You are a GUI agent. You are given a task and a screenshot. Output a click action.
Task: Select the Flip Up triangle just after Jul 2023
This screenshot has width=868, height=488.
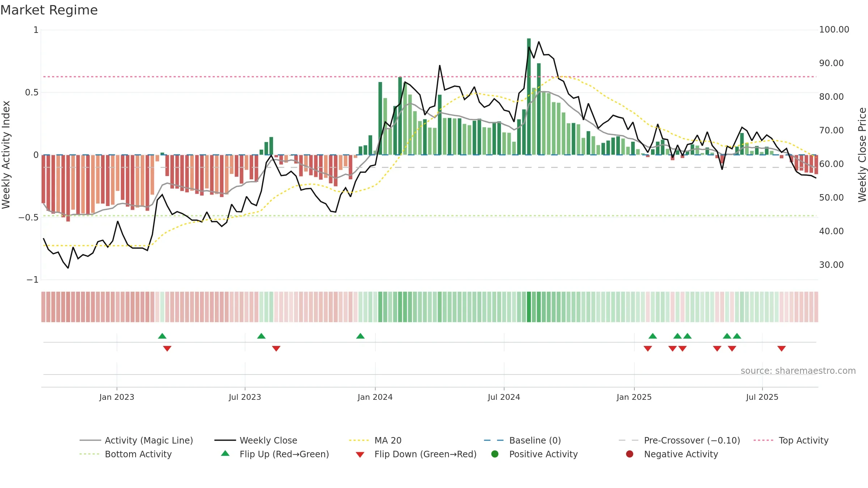tap(261, 336)
